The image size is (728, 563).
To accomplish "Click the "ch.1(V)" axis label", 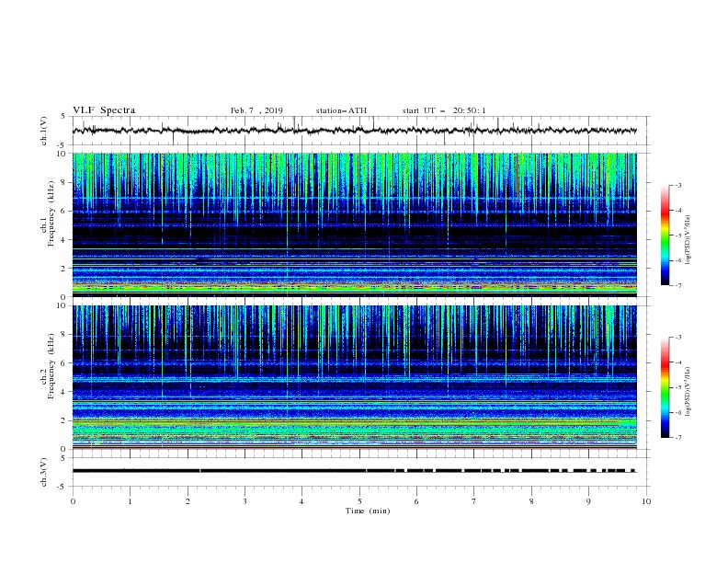I will tap(44, 131).
